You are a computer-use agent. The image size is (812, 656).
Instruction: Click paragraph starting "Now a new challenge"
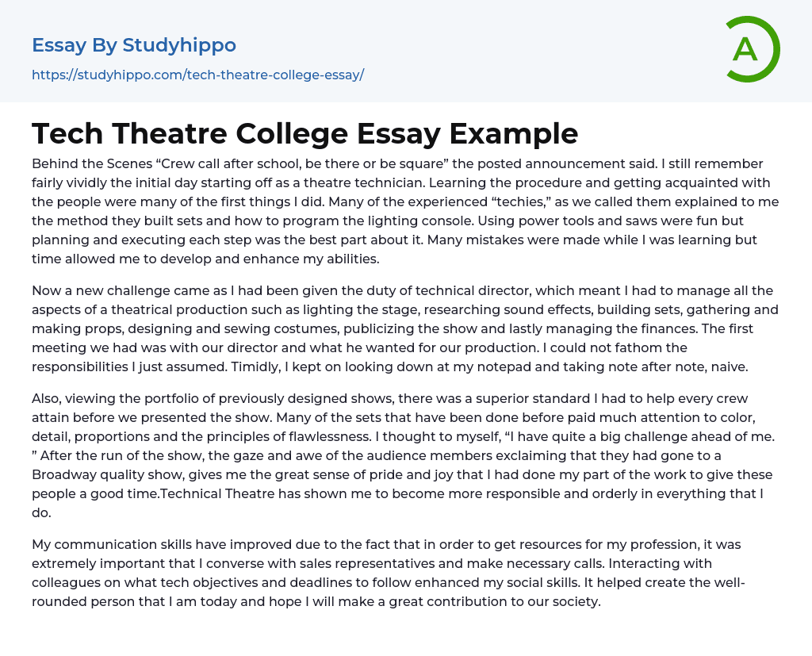coord(405,328)
